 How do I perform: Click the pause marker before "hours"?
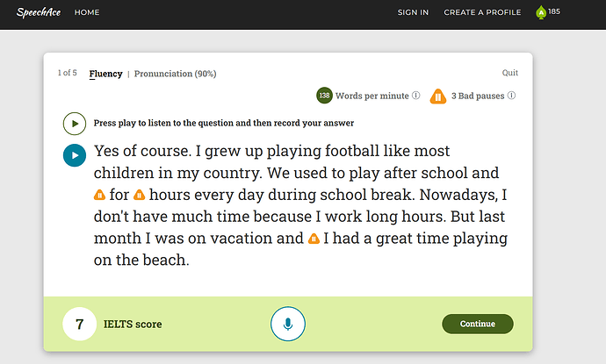[139, 195]
